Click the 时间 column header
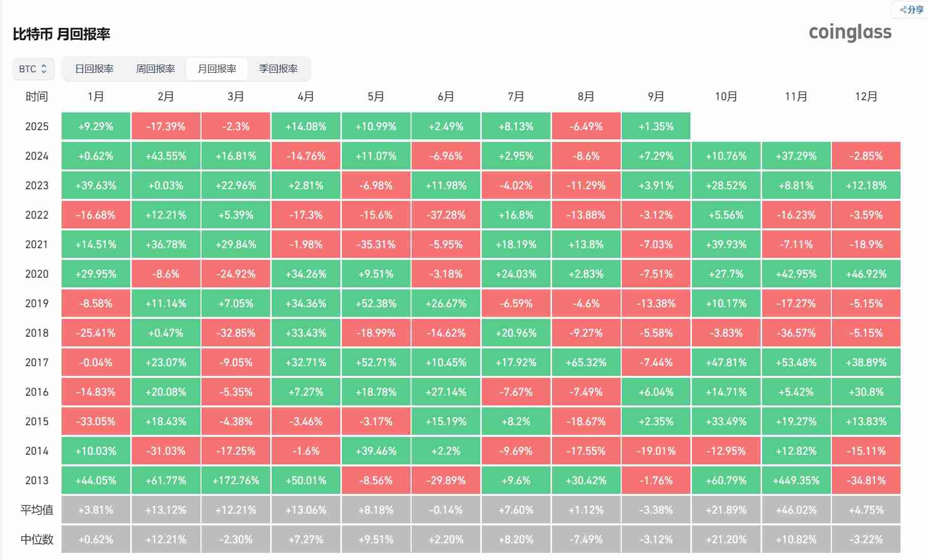Image resolution: width=928 pixels, height=560 pixels. [x=37, y=97]
